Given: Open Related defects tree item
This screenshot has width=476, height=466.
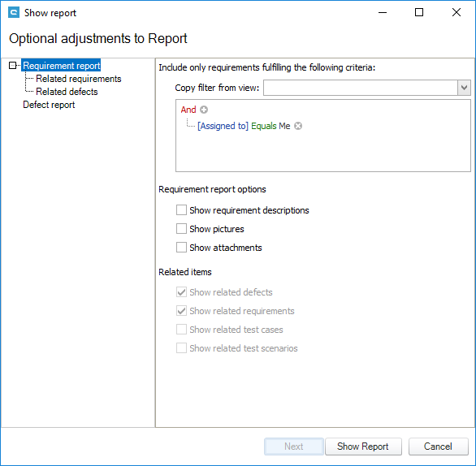Looking at the screenshot, I should (67, 92).
